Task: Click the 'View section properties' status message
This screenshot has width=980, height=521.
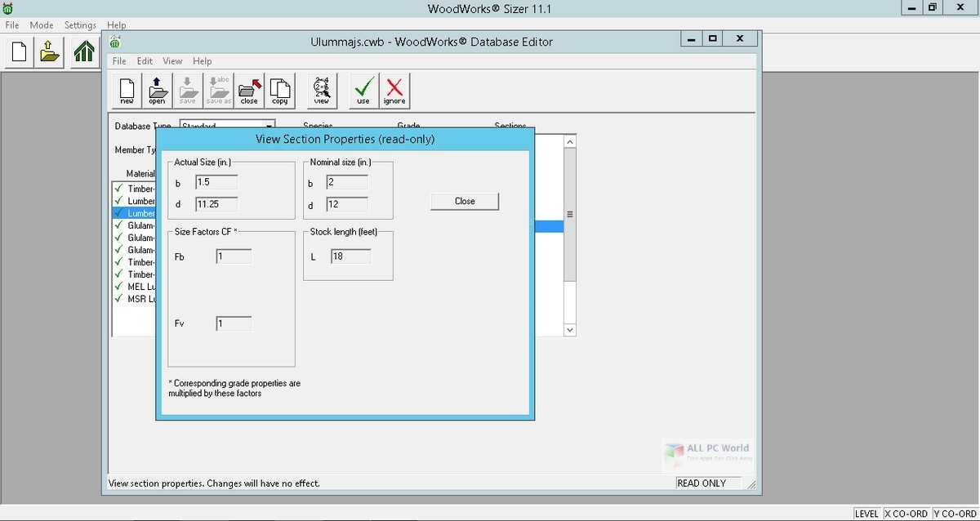Action: (214, 483)
